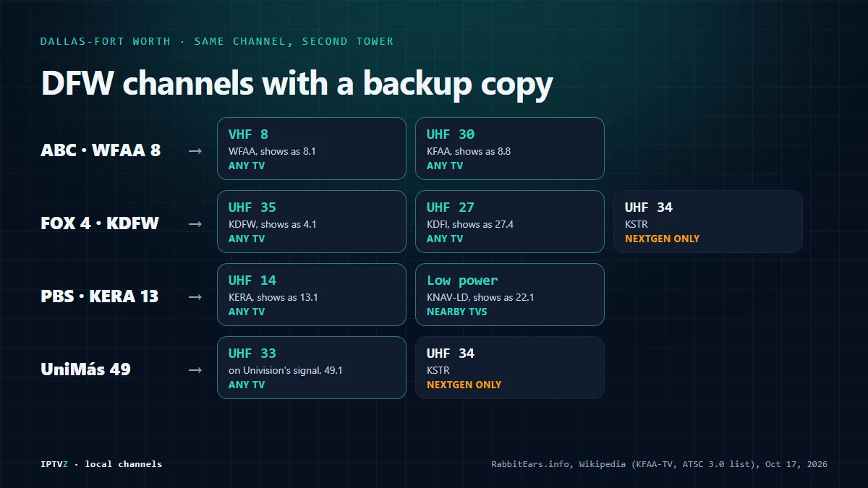Select the "UHF 14" card heading
The image size is (868, 488).
252,281
